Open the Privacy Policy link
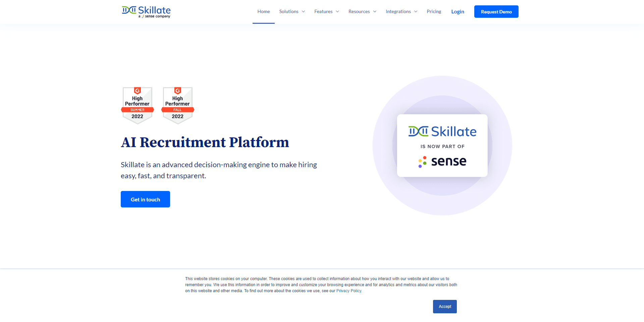644x322 pixels. 349,291
